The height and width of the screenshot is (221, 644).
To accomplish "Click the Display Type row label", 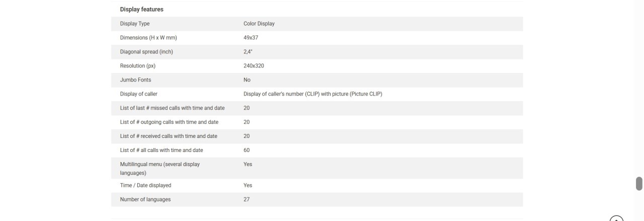I will click(x=135, y=24).
